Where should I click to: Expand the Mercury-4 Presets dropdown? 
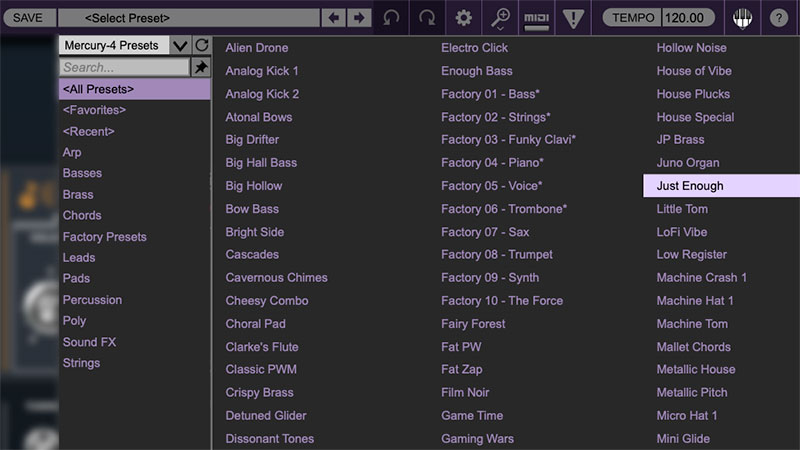pos(180,45)
